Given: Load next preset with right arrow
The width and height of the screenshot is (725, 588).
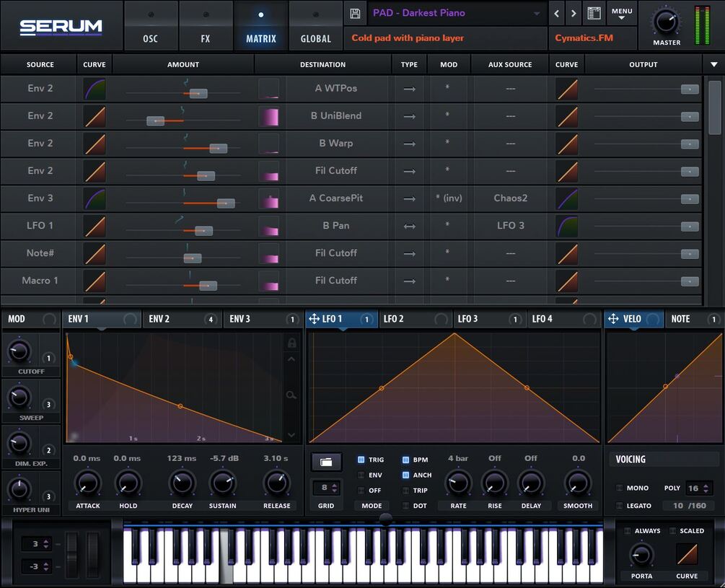Looking at the screenshot, I should click(x=574, y=14).
